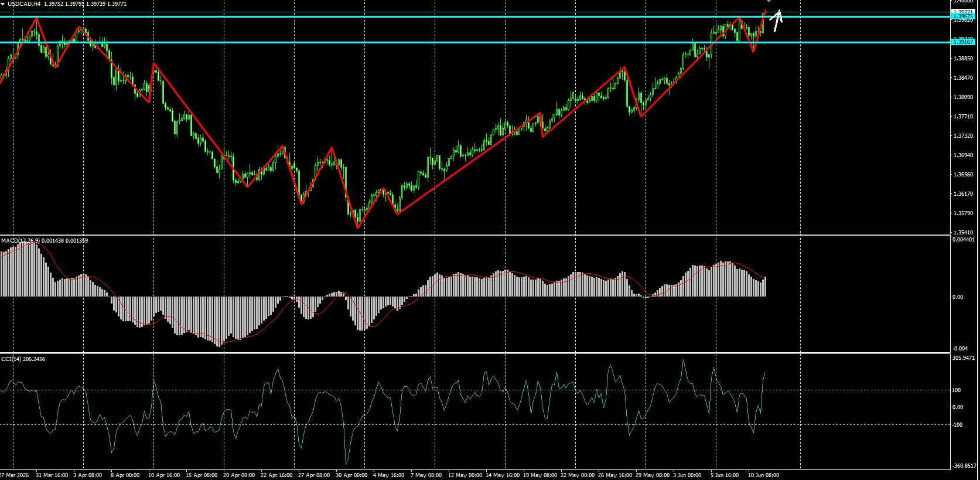
Task: Click the 1.36170 price axis label
Action: pos(963,194)
